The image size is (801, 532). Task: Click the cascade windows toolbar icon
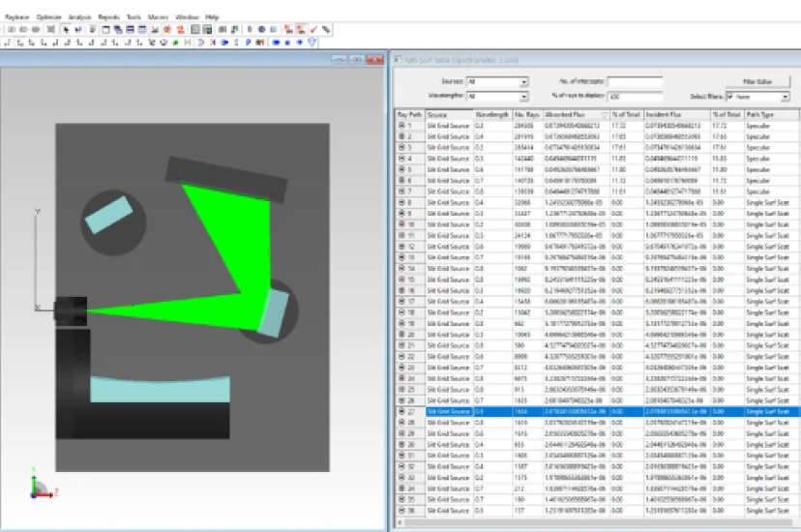118,30
